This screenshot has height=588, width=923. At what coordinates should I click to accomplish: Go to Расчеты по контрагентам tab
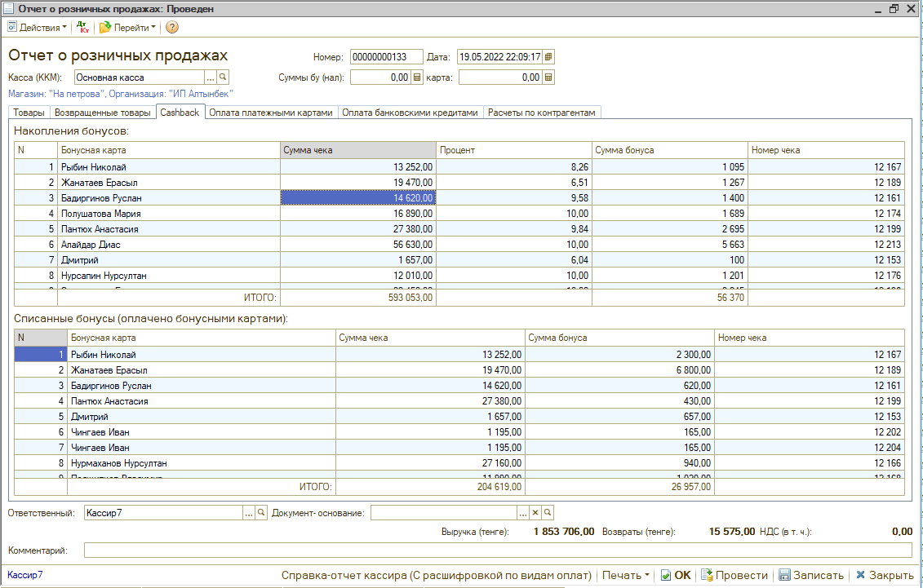click(543, 113)
